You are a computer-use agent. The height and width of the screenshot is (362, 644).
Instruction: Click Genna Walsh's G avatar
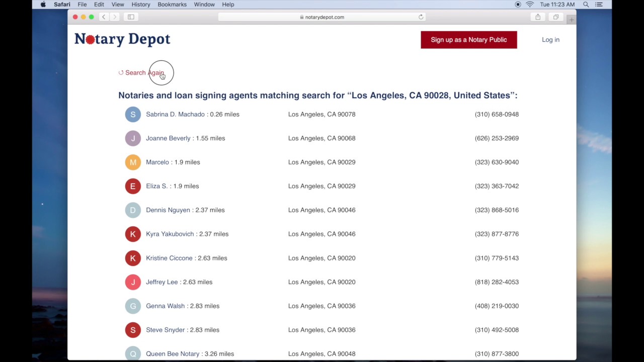pos(133,306)
